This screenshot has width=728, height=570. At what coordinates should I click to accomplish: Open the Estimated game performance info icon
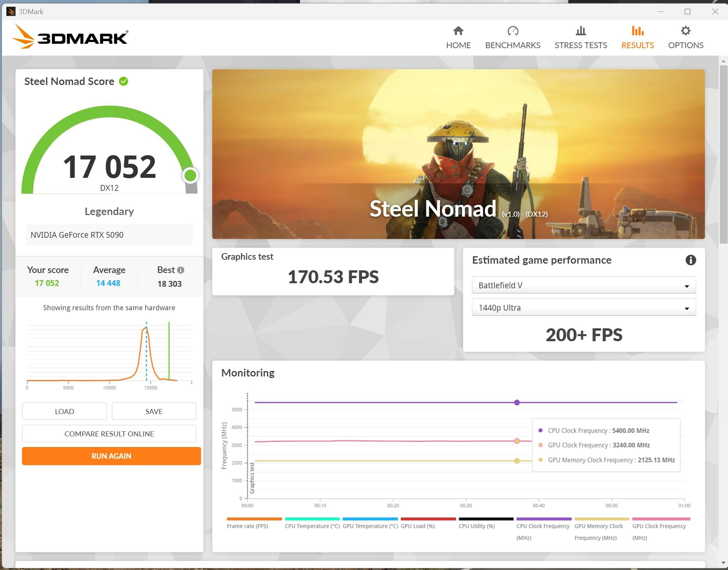691,260
